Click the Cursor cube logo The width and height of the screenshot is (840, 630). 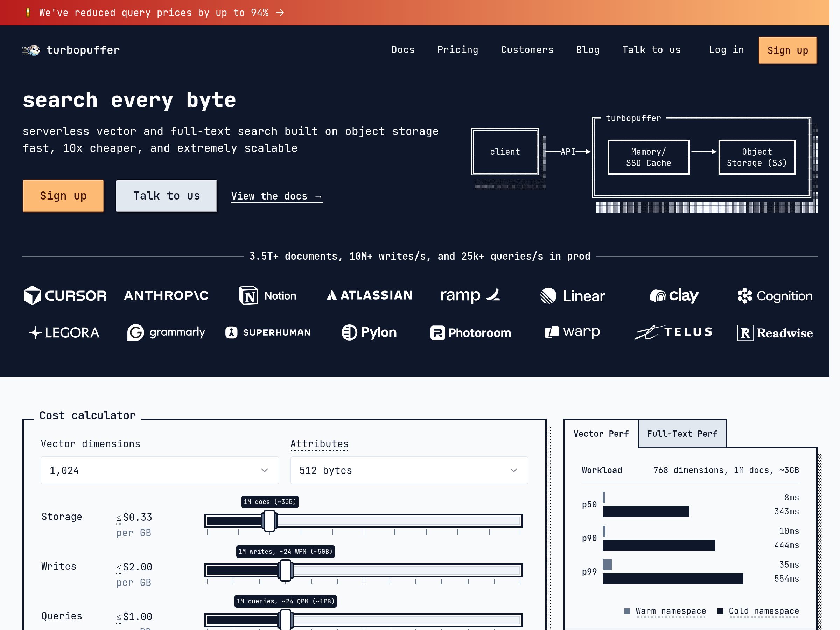click(32, 295)
